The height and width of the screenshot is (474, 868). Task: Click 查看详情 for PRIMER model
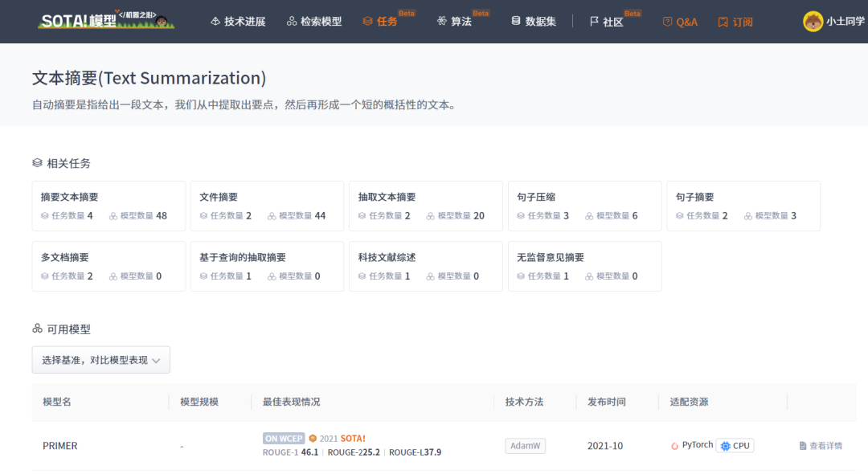coord(821,446)
